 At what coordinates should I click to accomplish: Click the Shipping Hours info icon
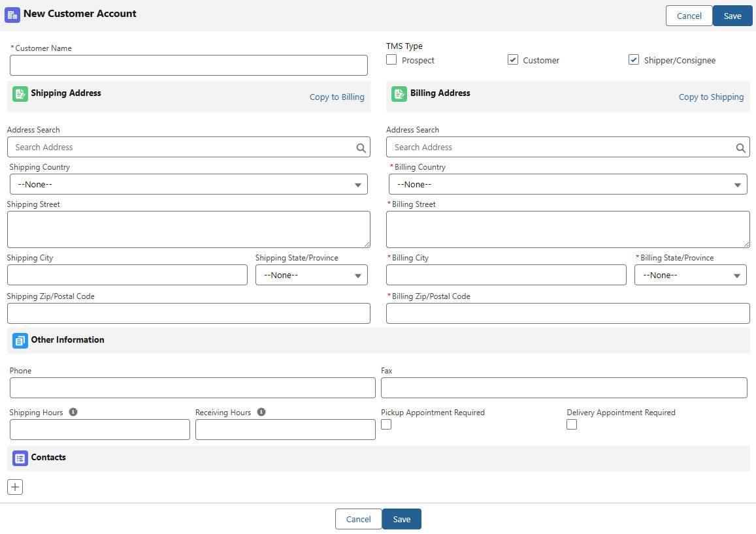pyautogui.click(x=73, y=412)
